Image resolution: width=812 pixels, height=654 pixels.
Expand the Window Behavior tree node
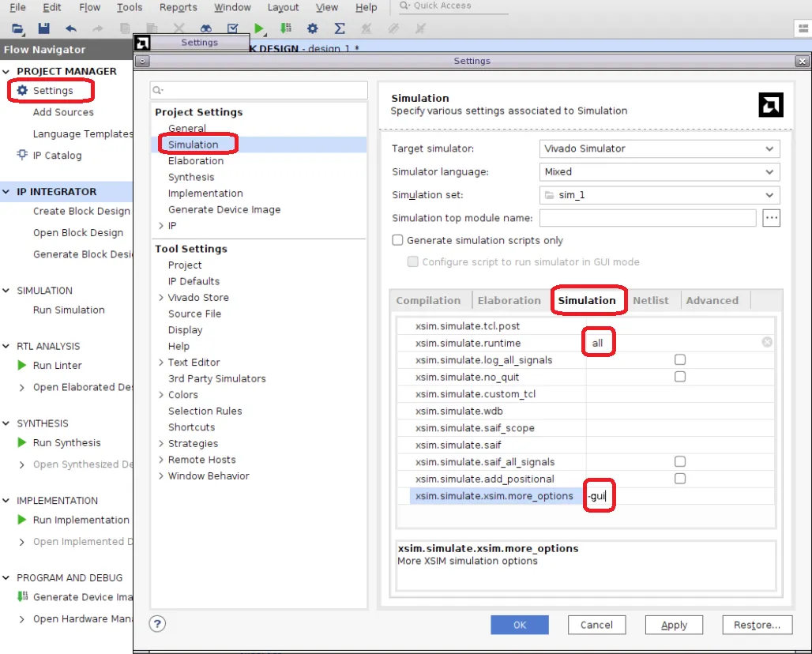(161, 475)
